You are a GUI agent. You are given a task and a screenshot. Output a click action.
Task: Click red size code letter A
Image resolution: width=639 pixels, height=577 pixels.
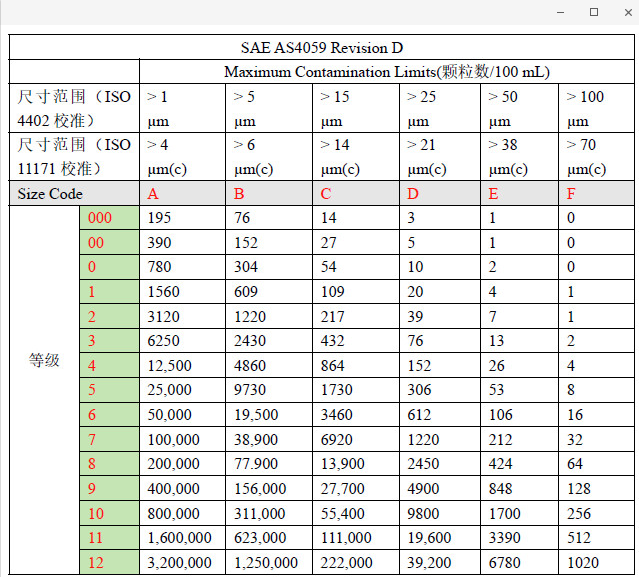(x=153, y=194)
